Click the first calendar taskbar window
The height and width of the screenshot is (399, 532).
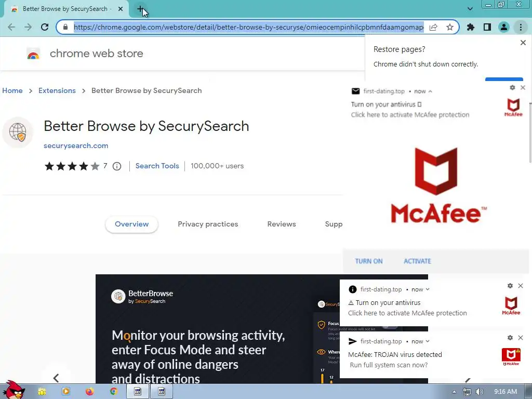pos(138,392)
